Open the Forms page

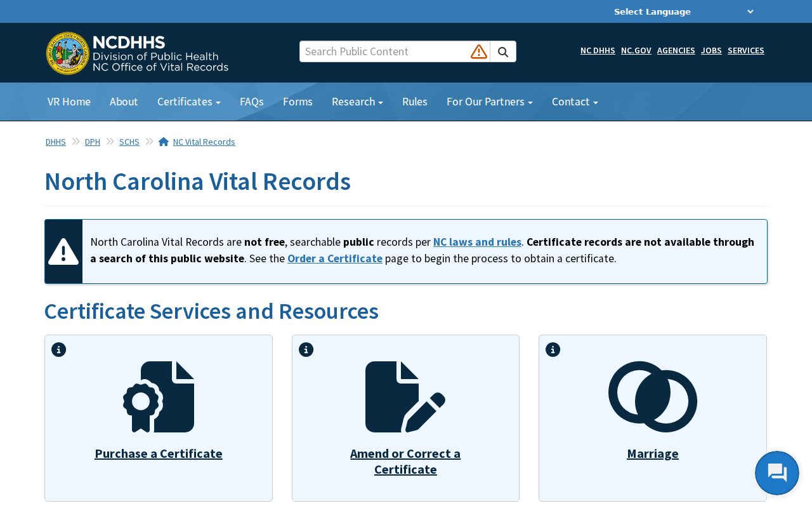(298, 102)
